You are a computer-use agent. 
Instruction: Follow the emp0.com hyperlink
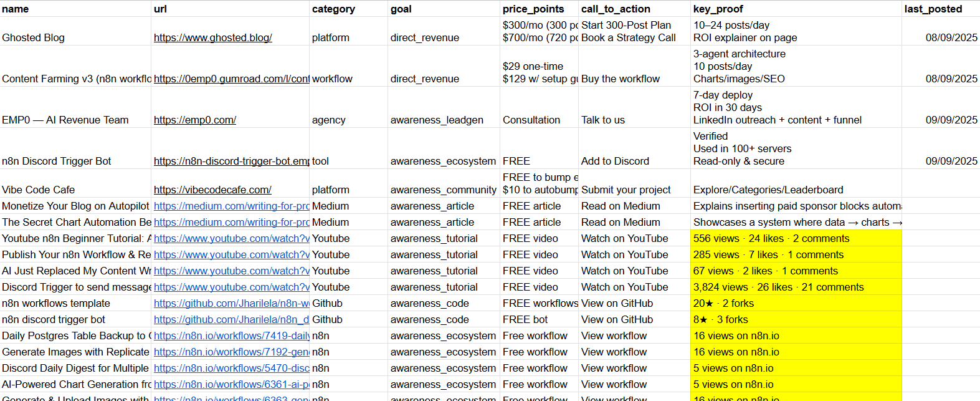pos(194,120)
